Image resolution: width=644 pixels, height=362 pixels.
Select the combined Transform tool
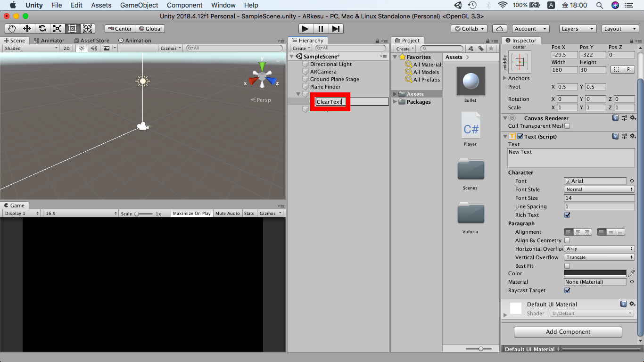coord(87,29)
